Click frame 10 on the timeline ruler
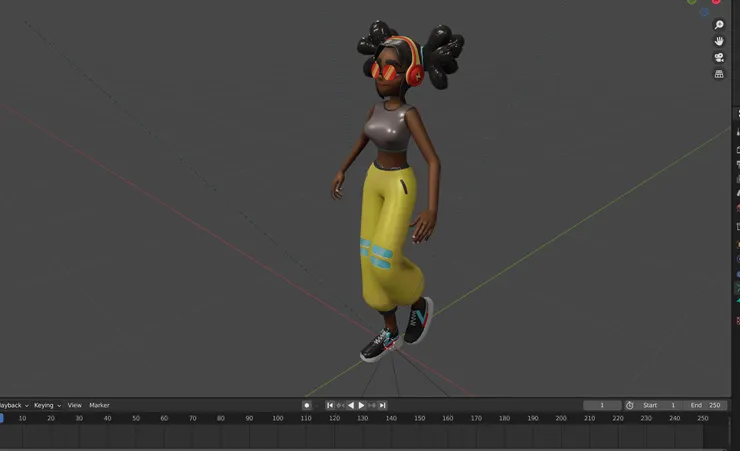The image size is (740, 451). tap(22, 418)
